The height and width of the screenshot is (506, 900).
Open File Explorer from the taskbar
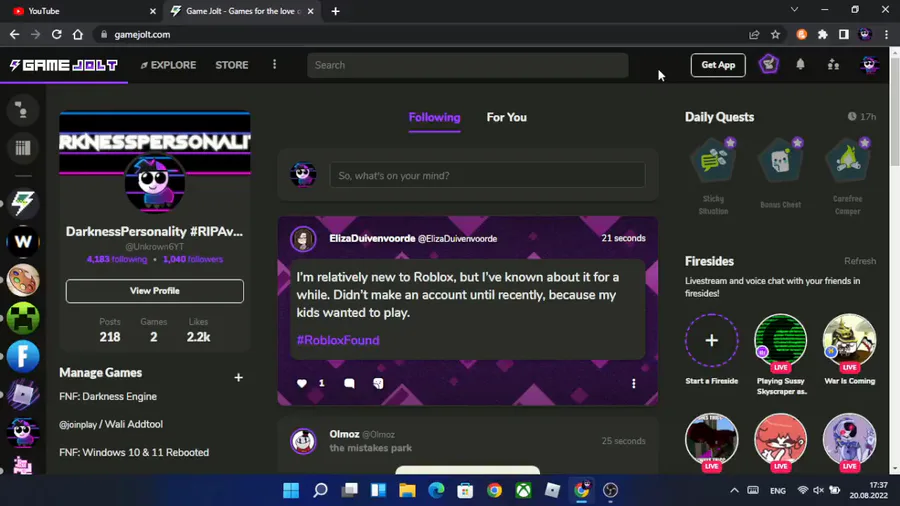pyautogui.click(x=408, y=491)
